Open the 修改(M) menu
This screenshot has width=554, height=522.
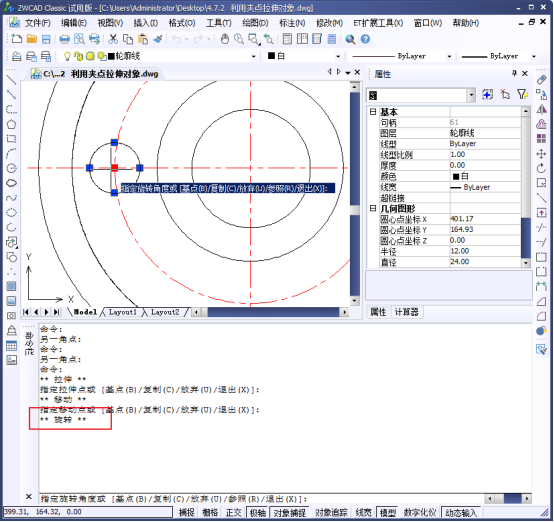(x=329, y=23)
